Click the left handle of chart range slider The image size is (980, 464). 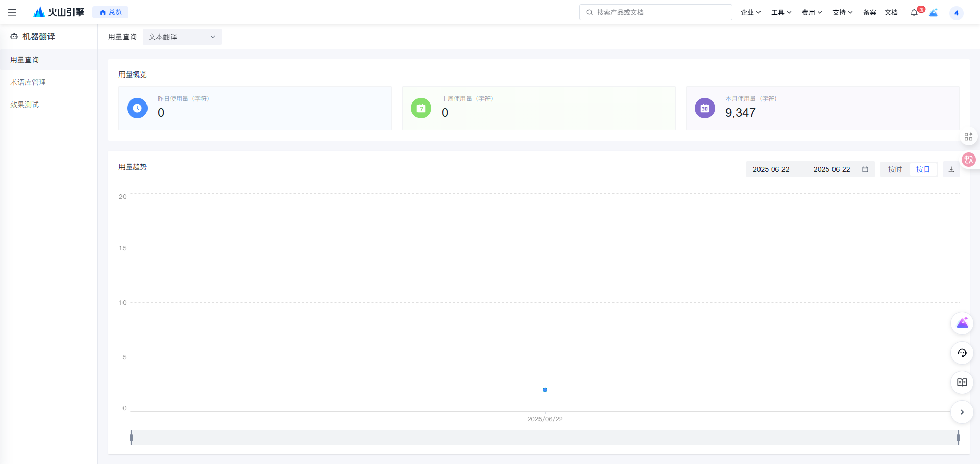point(131,437)
